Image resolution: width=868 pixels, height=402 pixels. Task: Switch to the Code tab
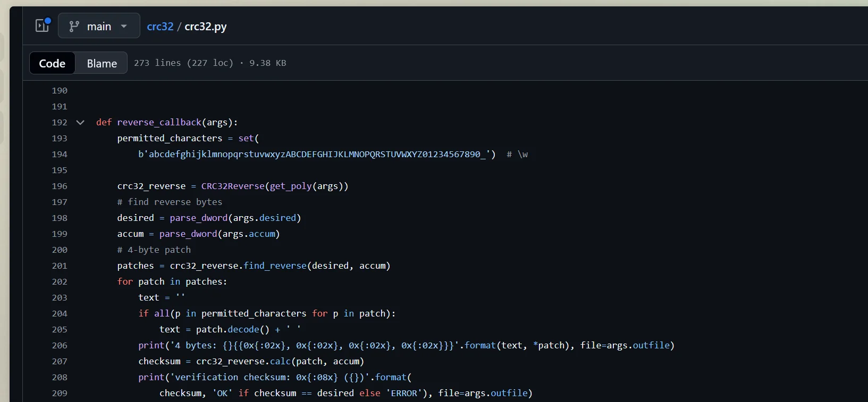pos(52,63)
